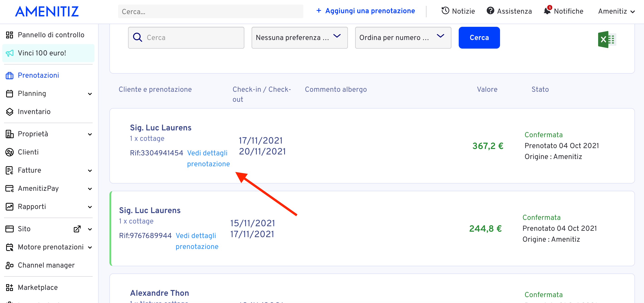Click Check-in / Check-out column header
644x303 pixels.
262,94
